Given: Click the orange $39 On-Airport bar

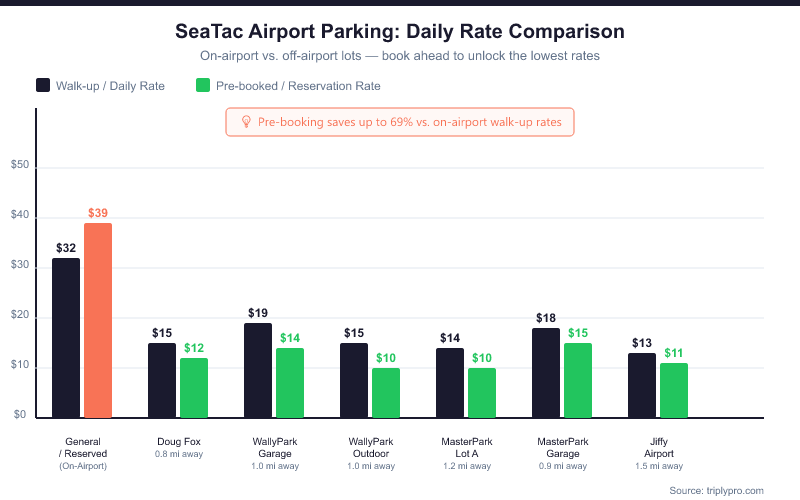Looking at the screenshot, I should [x=98, y=320].
